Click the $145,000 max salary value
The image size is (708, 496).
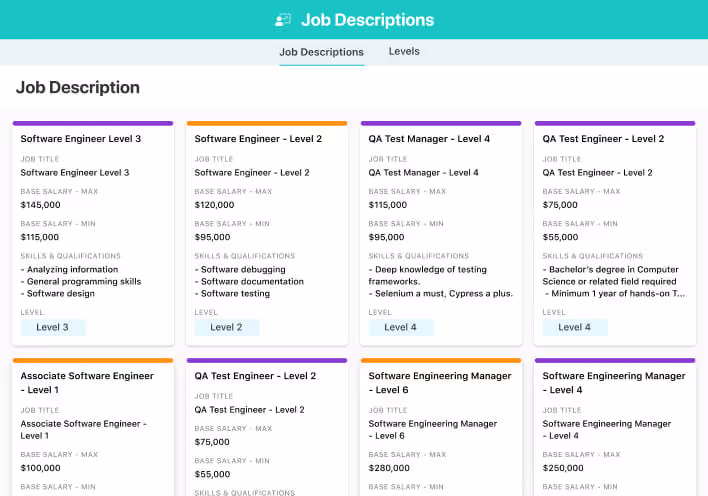pyautogui.click(x=40, y=205)
